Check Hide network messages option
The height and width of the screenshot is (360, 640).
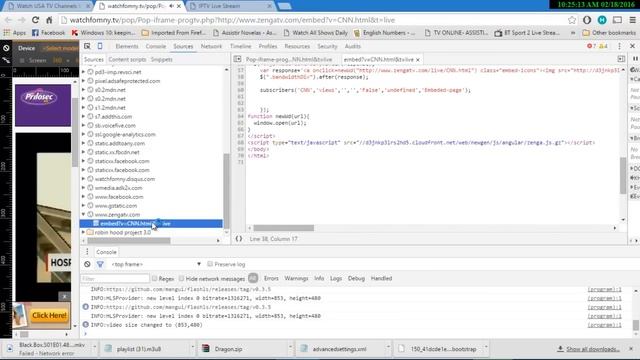[181, 278]
